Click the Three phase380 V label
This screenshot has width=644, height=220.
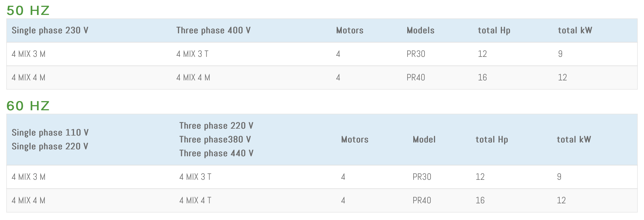coord(215,140)
